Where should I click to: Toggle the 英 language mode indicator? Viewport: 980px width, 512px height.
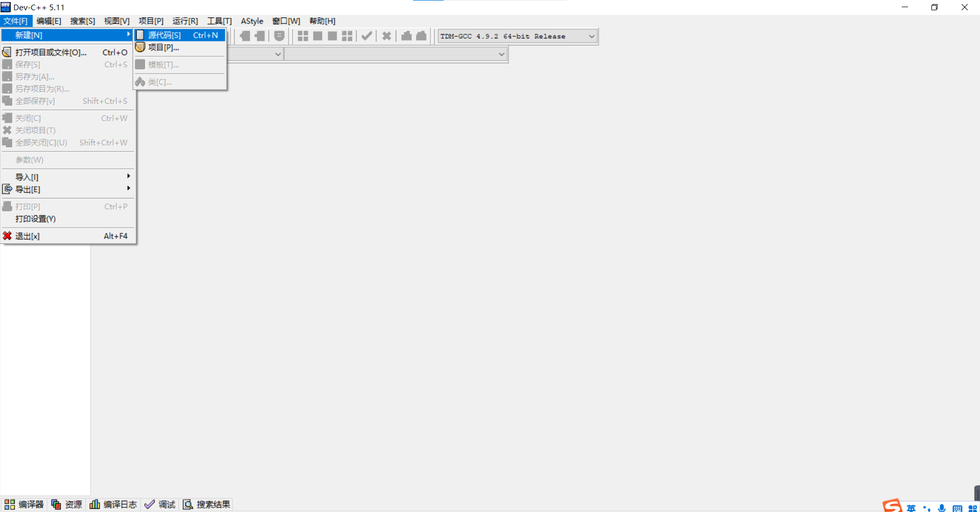click(911, 508)
